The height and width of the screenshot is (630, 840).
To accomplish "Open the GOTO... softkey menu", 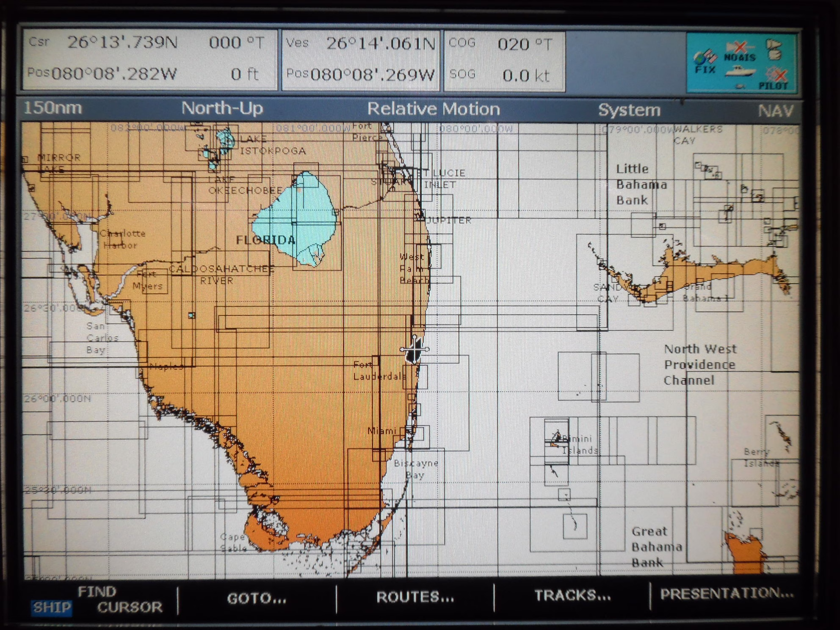I will pyautogui.click(x=257, y=598).
